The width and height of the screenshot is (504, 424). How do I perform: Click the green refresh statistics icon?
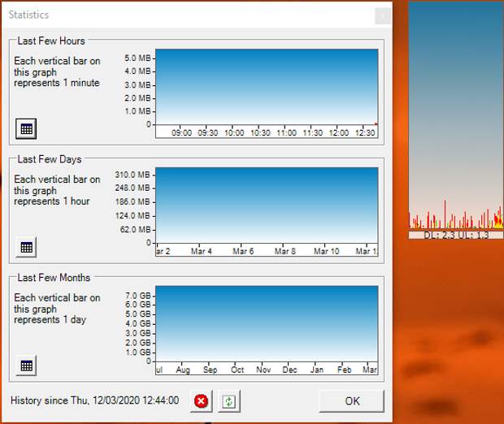(228, 401)
